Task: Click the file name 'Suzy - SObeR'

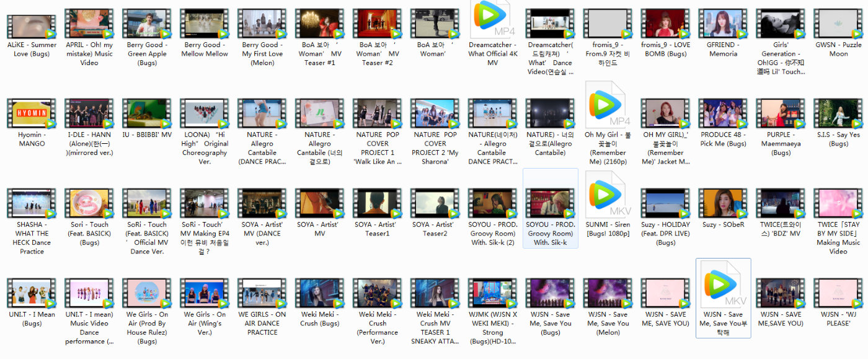Action: (724, 224)
